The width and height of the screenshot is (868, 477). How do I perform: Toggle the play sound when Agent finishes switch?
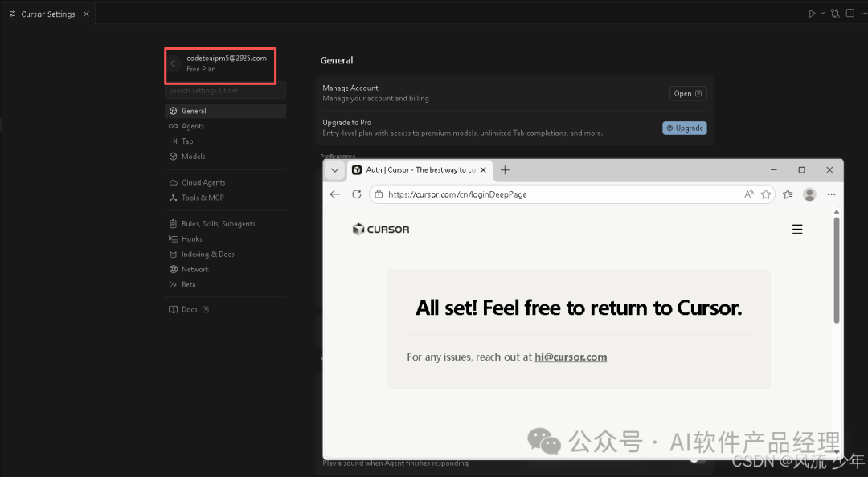pyautogui.click(x=698, y=459)
